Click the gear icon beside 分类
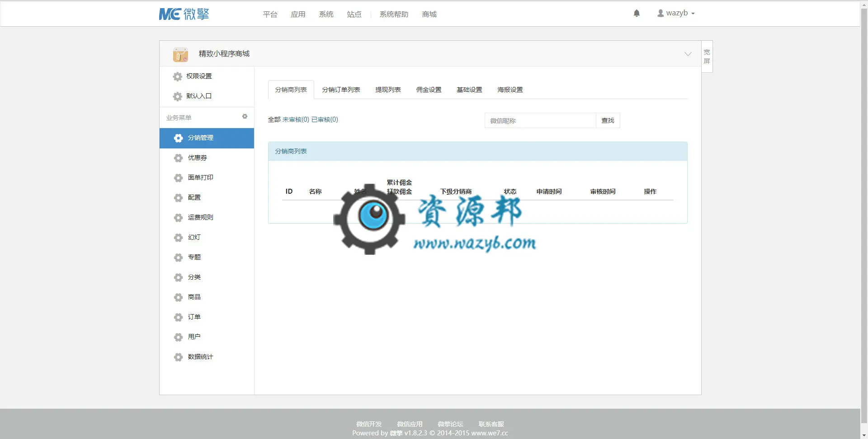Viewport: 868px width, 439px height. coord(179,277)
